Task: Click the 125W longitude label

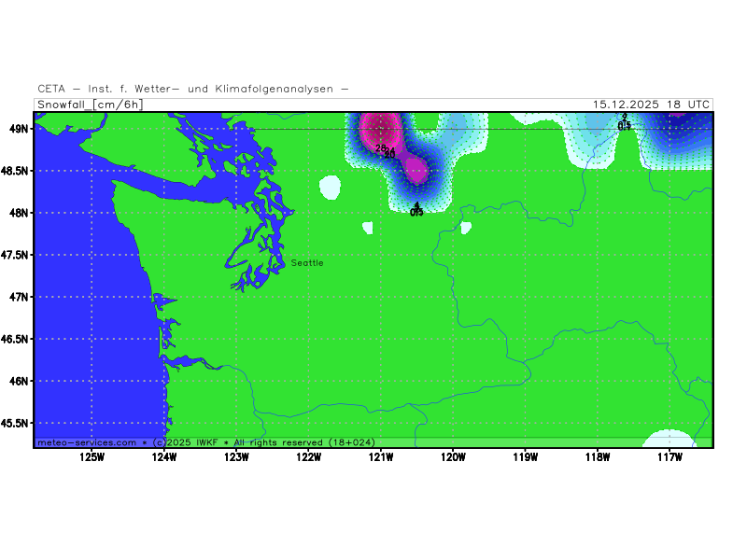Action: (x=92, y=457)
